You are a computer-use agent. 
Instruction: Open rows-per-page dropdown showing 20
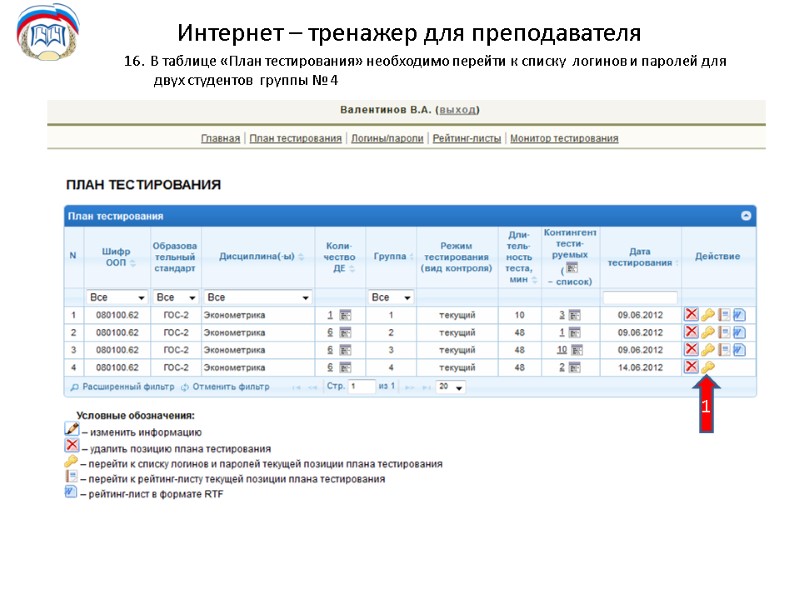coord(451,387)
